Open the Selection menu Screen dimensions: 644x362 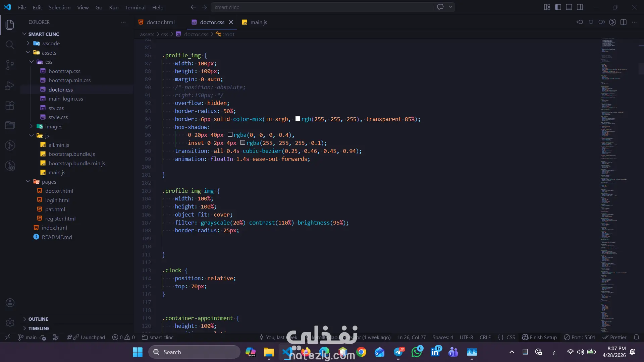click(x=59, y=7)
